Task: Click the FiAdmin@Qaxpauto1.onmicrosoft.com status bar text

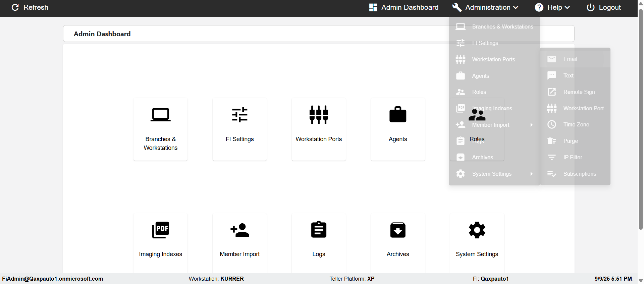Action: tap(53, 279)
